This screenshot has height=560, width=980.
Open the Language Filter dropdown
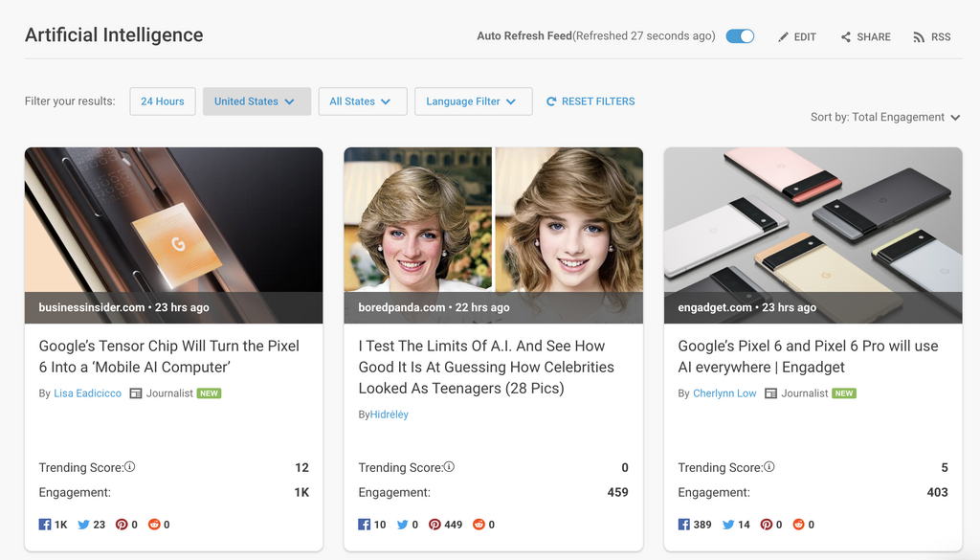[x=473, y=101]
